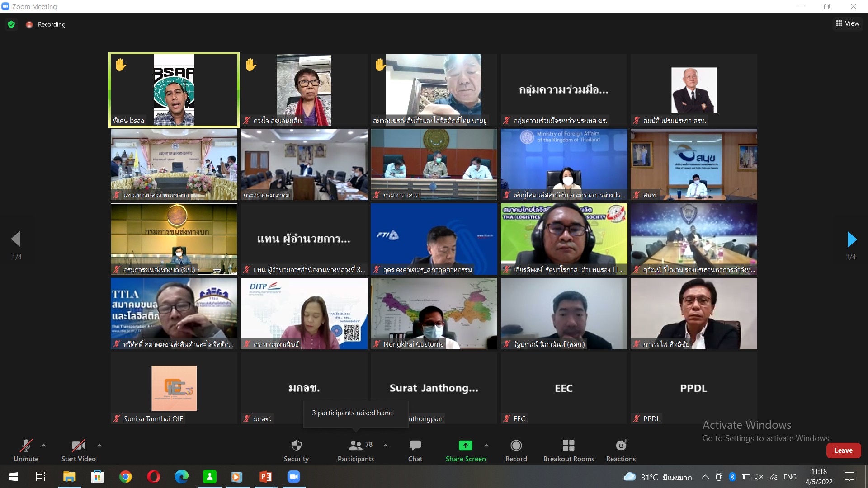This screenshot has height=488, width=868.
Task: Open File Explorer from the taskbar
Action: point(69,477)
